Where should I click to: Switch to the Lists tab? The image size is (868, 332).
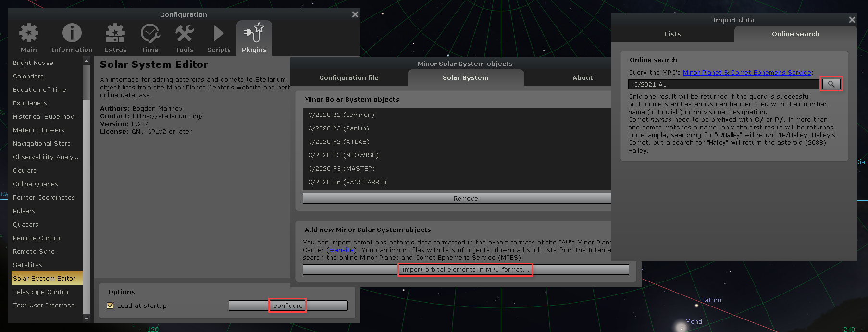pyautogui.click(x=673, y=34)
